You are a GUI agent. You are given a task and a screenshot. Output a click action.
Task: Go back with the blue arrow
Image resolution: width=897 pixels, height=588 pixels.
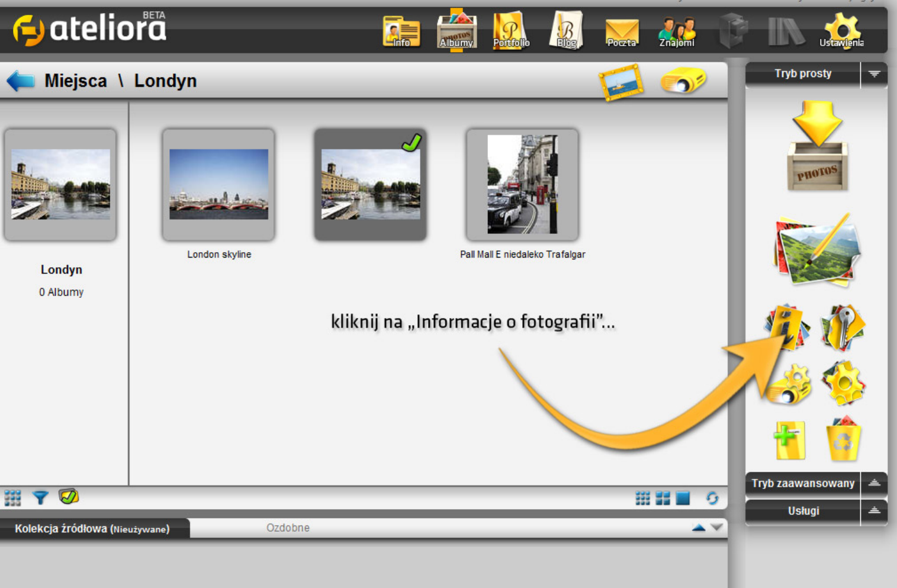tap(21, 81)
